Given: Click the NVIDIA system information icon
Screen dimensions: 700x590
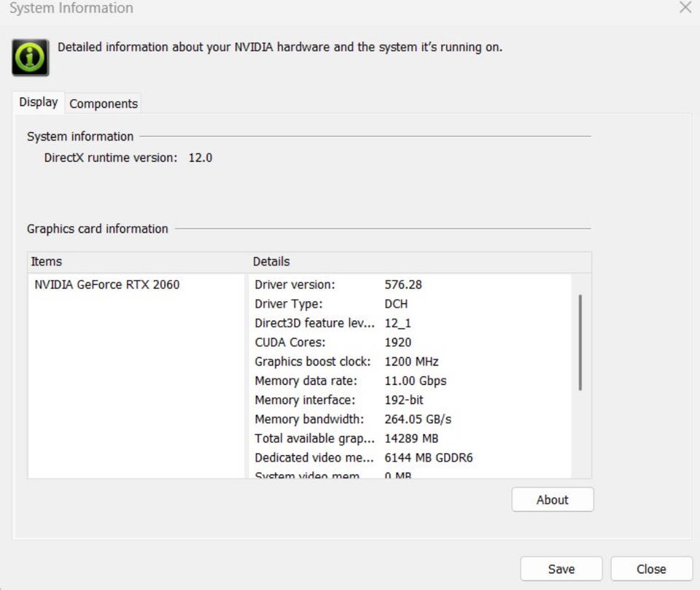Looking at the screenshot, I should (x=30, y=58).
